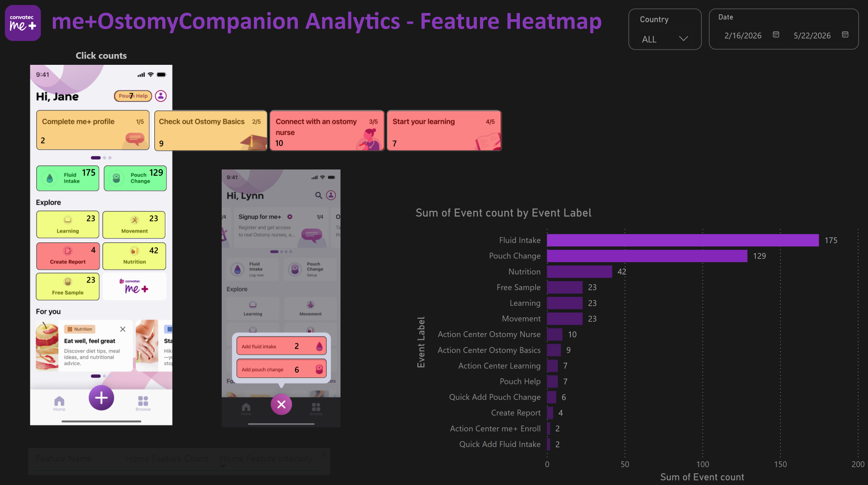Click the Click counts heading
868x485 pixels.
pyautogui.click(x=101, y=55)
